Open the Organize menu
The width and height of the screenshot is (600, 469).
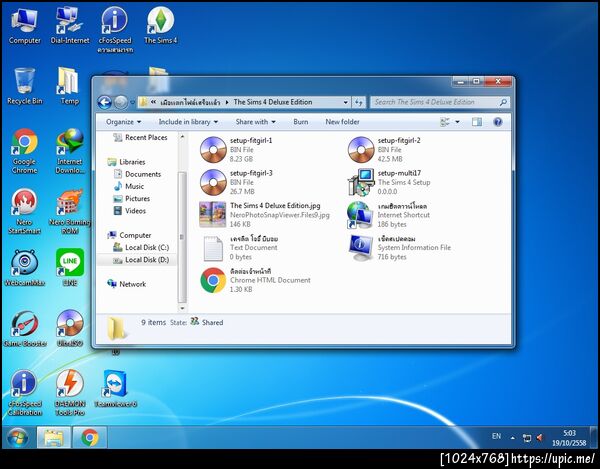pyautogui.click(x=124, y=122)
